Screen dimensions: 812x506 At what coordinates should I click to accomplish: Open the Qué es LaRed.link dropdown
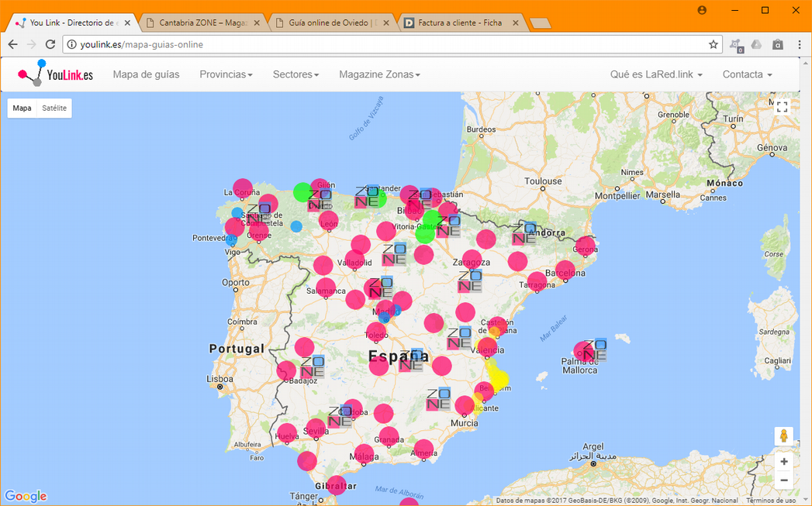click(656, 74)
